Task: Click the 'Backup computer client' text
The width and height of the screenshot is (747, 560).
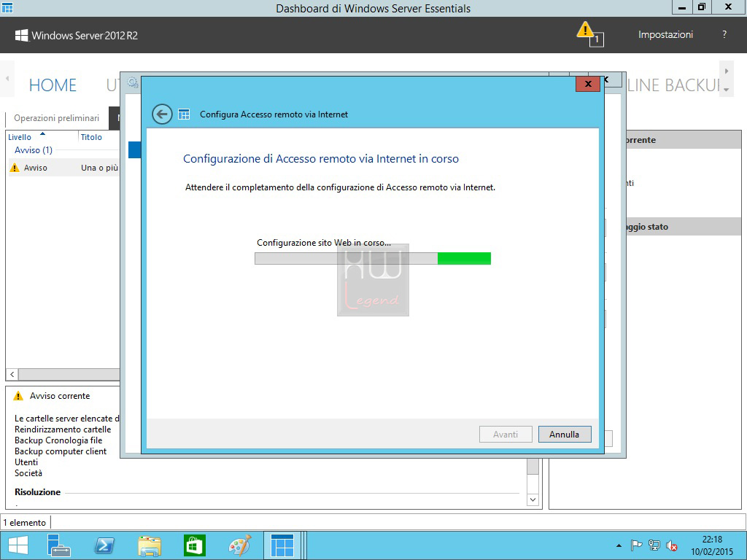Action: click(61, 451)
